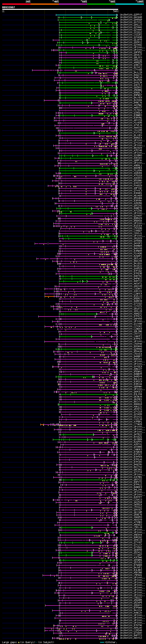
Task: Open the last hit UniRef100_A8XY13
Action: (131, 638)
